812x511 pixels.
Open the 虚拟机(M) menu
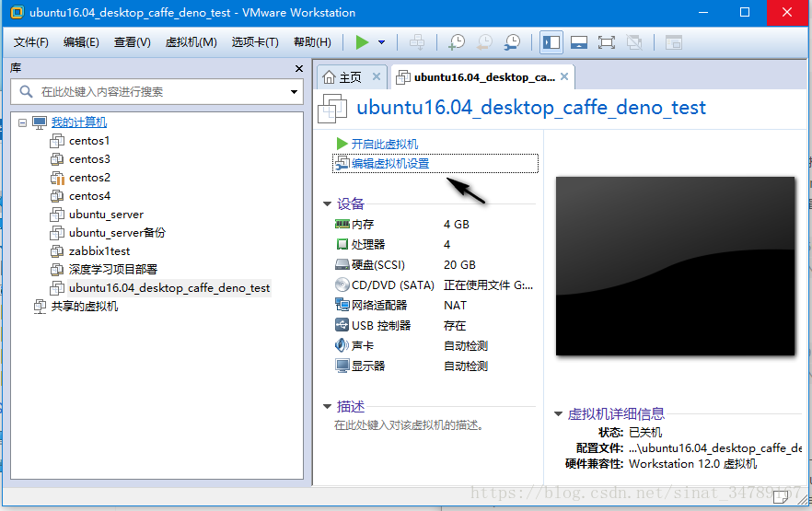click(191, 42)
